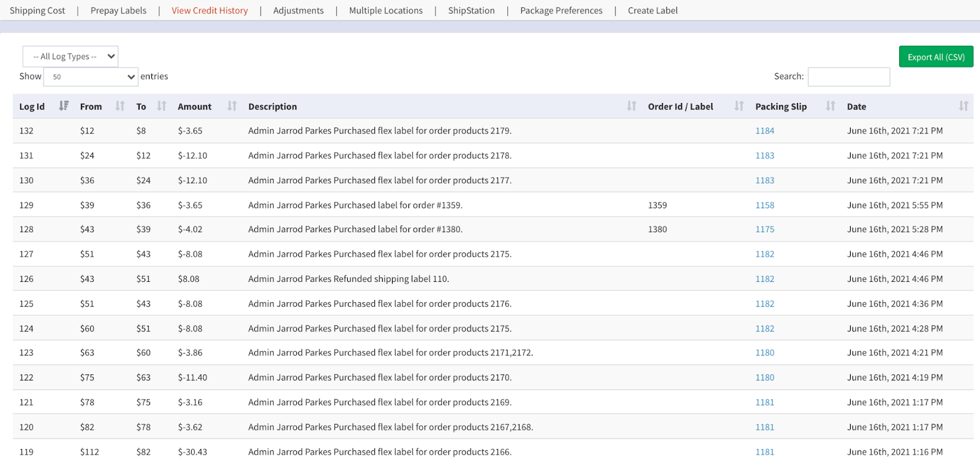Switch to the Shipping Cost tab
Viewport: 980px width, 462px height.
[37, 10]
